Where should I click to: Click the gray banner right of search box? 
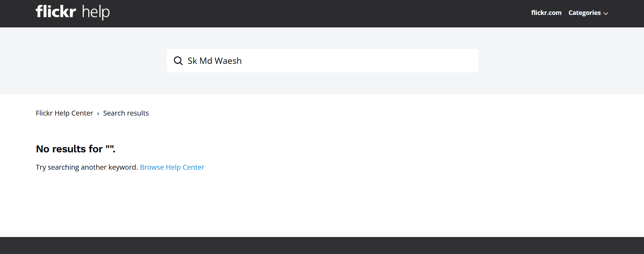coord(560,61)
